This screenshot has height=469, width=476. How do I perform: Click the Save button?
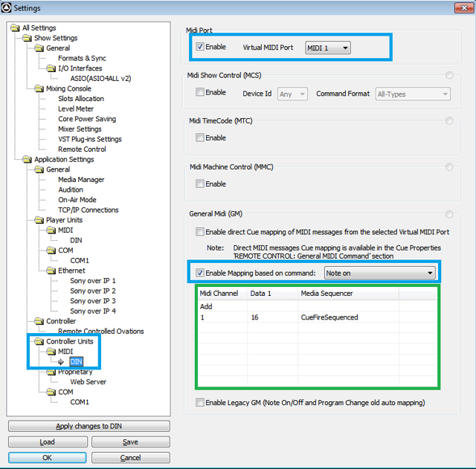pos(131,442)
